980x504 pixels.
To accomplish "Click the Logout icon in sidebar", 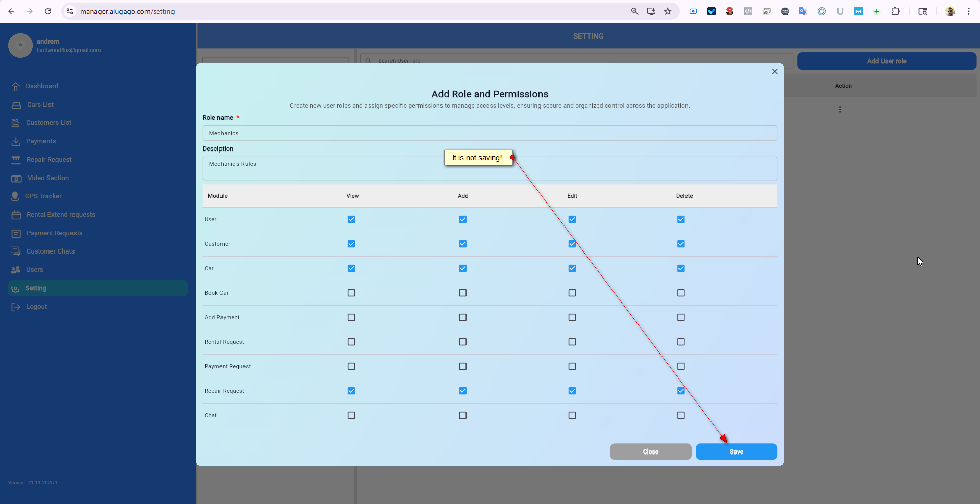I will pyautogui.click(x=16, y=307).
